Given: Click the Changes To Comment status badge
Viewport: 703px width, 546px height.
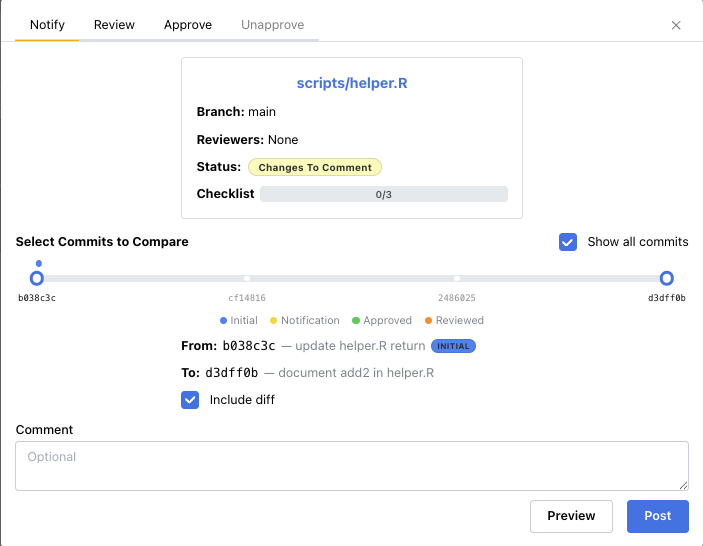Looking at the screenshot, I should coord(315,168).
